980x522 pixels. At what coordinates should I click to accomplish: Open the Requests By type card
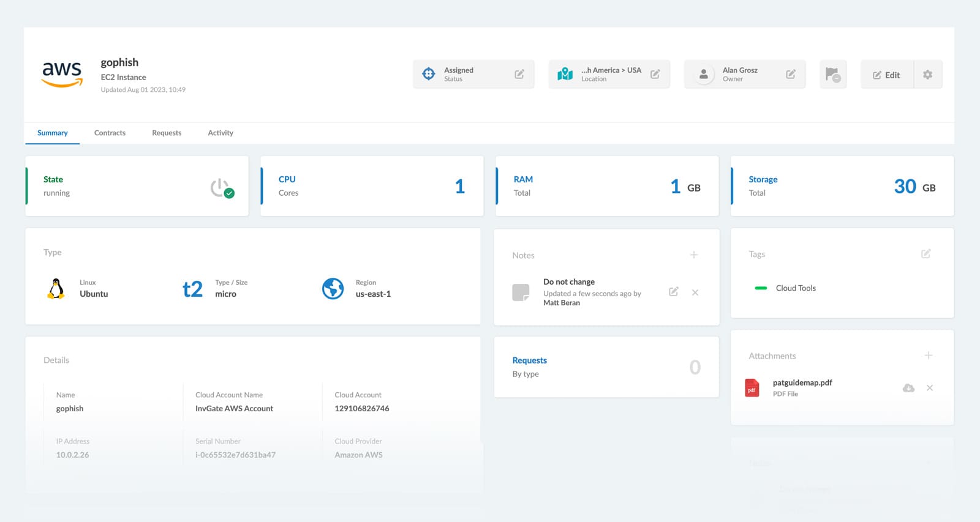pyautogui.click(x=606, y=367)
